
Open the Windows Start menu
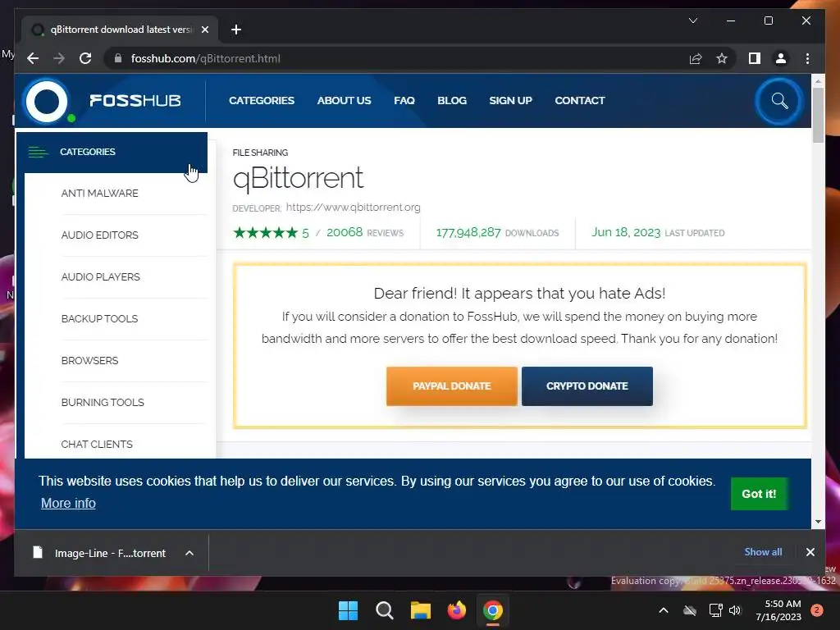(x=348, y=610)
